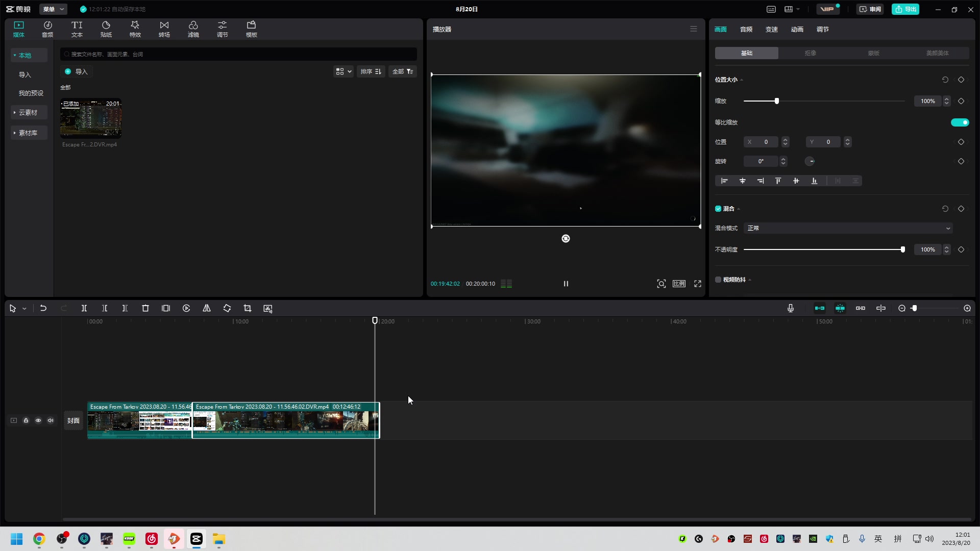This screenshot has height=551, width=980.
Task: Reset position and size with reset icon
Action: (x=945, y=80)
